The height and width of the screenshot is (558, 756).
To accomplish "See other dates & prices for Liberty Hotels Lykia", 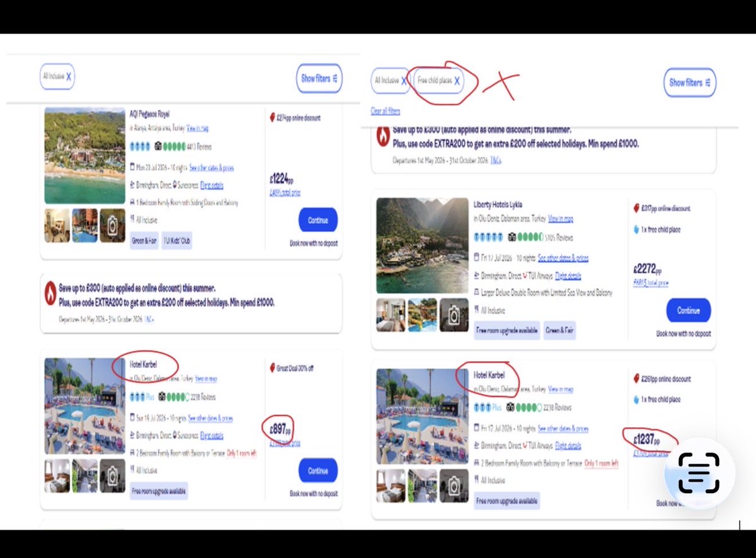I will 563,259.
